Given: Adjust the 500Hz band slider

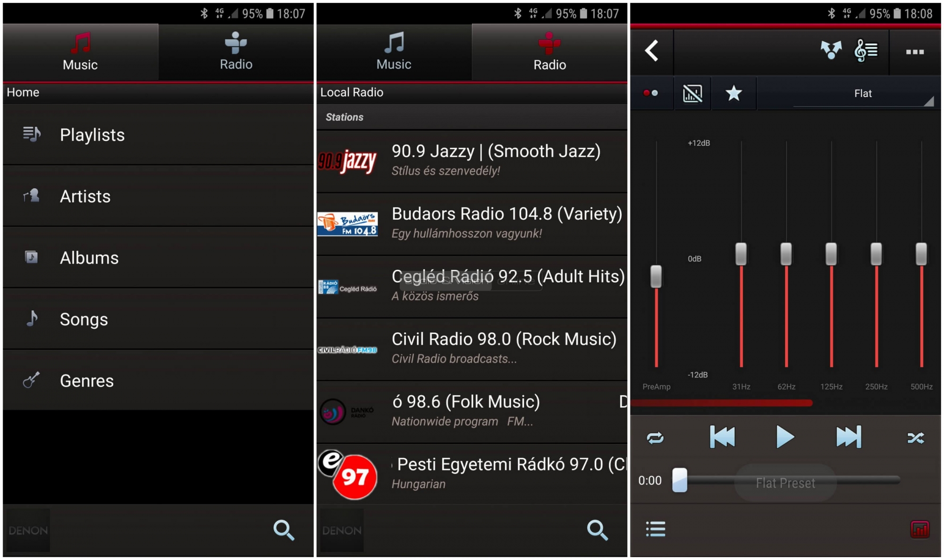Looking at the screenshot, I should [x=921, y=254].
